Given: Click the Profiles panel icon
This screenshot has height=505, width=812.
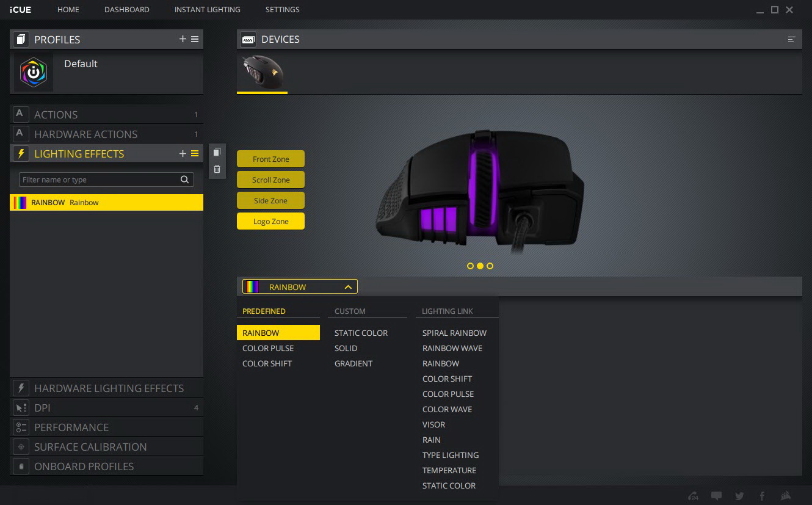Looking at the screenshot, I should coord(21,39).
